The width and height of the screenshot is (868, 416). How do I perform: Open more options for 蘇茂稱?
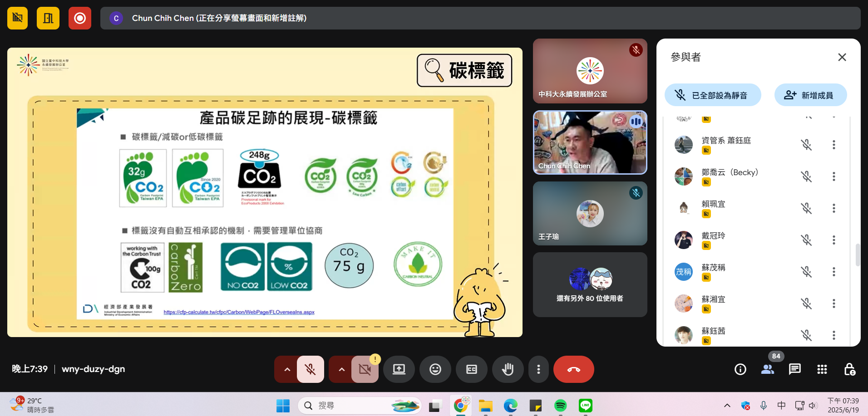tap(833, 272)
